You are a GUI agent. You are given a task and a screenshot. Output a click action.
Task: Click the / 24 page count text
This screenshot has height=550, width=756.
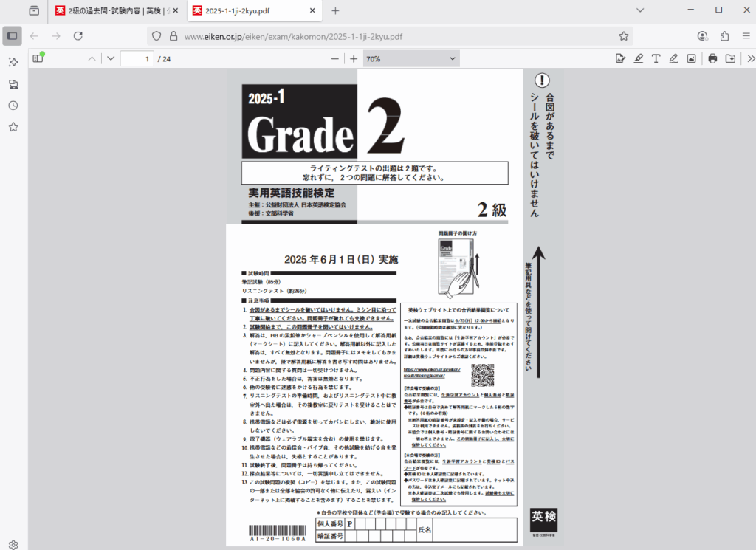click(164, 59)
